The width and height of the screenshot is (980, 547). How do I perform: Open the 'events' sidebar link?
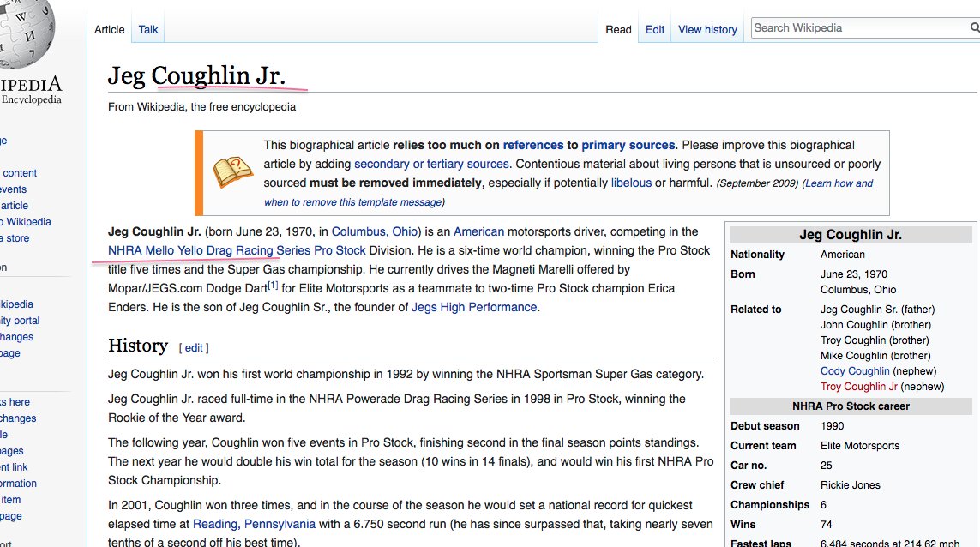click(x=13, y=189)
